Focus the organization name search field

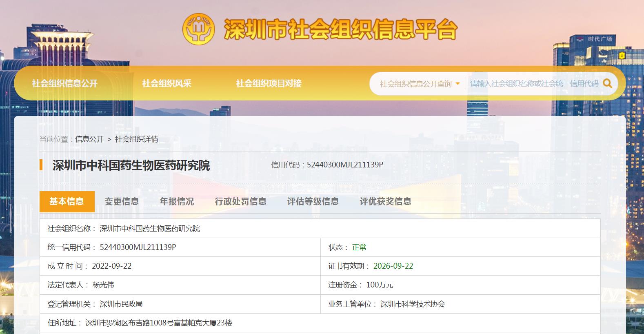pos(534,84)
